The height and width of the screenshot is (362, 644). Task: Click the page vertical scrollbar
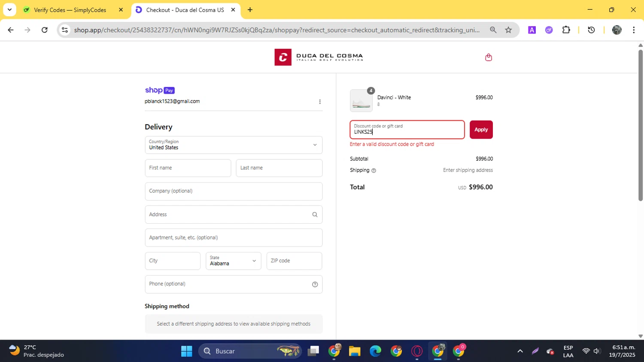pyautogui.click(x=640, y=125)
